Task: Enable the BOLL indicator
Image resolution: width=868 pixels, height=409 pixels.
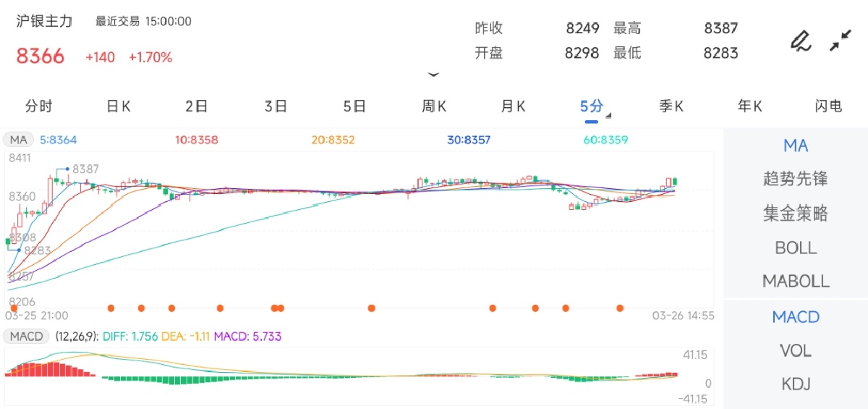Action: 796,248
